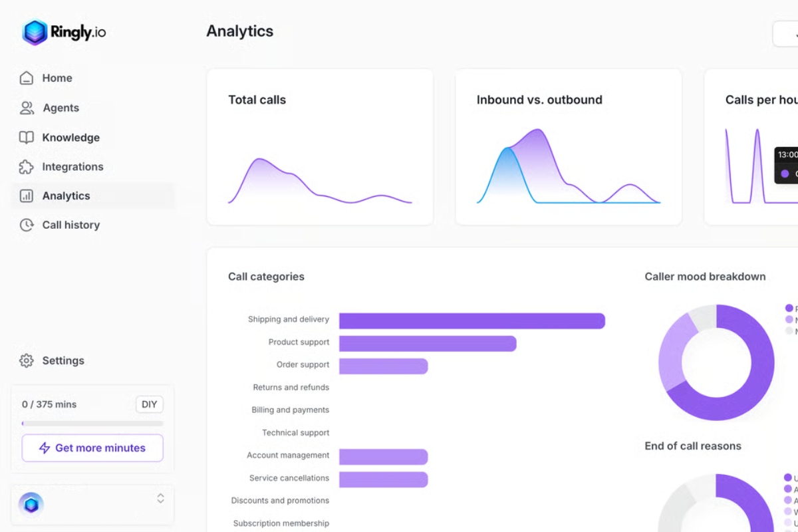Click the Shipping and delivery bar
This screenshot has width=798, height=532.
coord(472,321)
